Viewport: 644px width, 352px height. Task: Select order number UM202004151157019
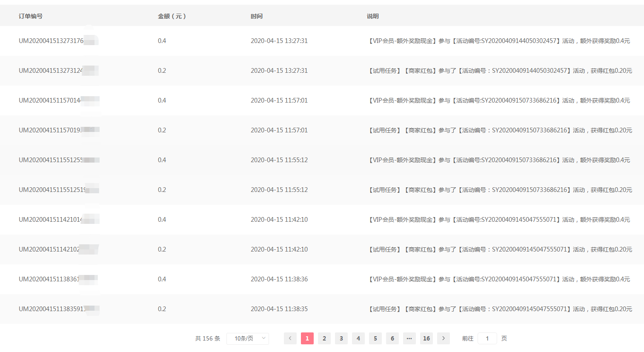[x=50, y=130]
